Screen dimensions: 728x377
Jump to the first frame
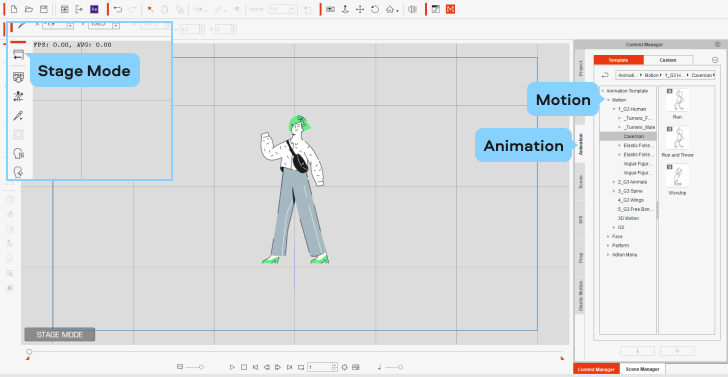pos(255,367)
